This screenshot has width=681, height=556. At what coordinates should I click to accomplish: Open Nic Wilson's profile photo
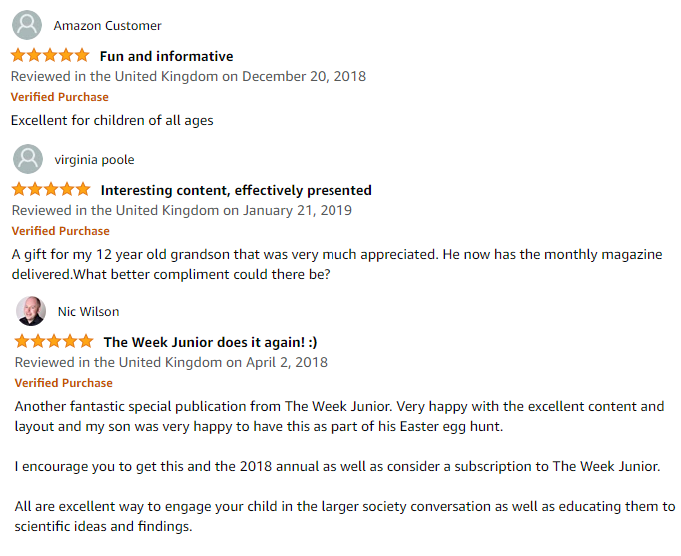coord(31,311)
